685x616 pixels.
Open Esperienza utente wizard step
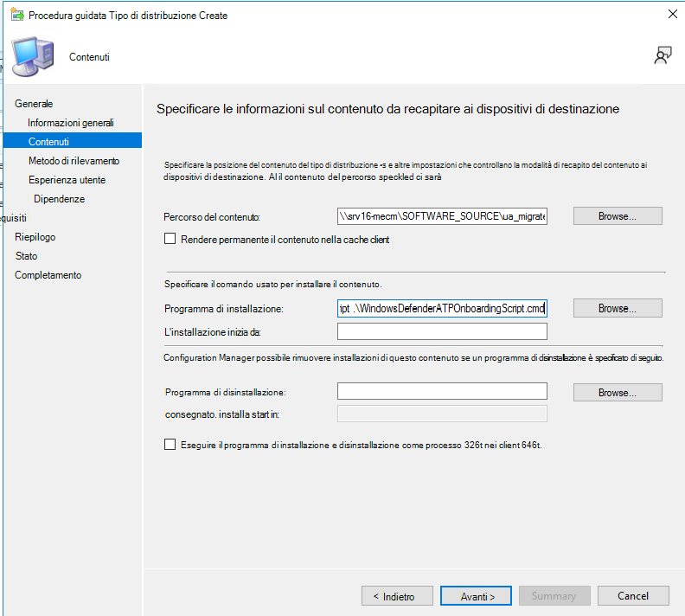point(67,180)
